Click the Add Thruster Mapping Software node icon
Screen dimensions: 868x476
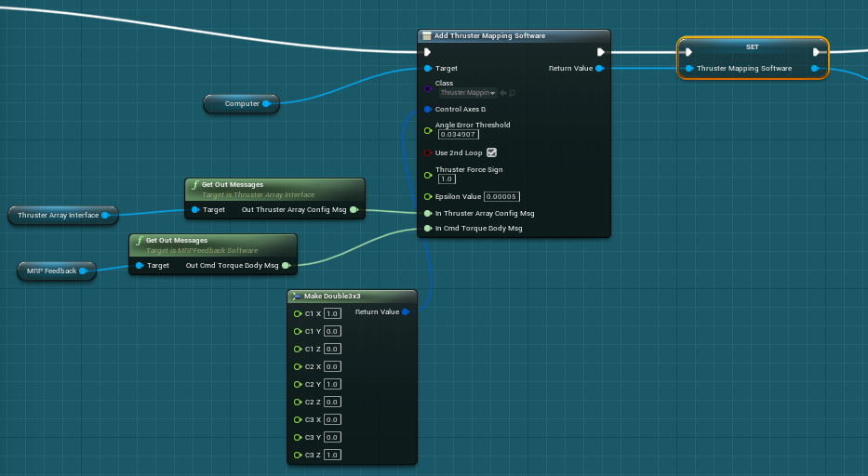[427, 36]
